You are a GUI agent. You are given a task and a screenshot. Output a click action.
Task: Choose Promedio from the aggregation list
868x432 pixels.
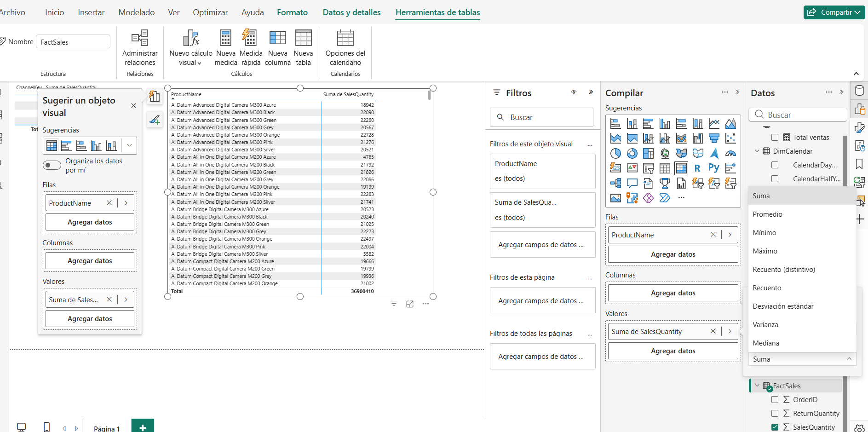click(x=767, y=214)
